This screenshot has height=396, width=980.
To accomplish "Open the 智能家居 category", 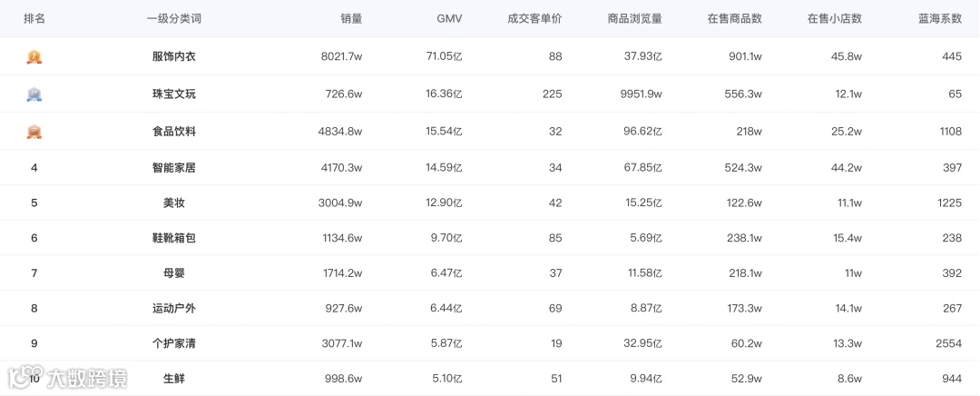I will (x=173, y=167).
